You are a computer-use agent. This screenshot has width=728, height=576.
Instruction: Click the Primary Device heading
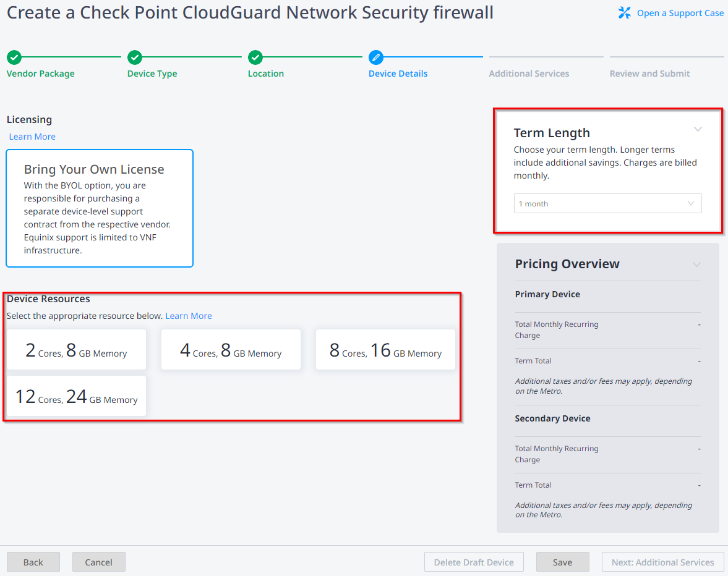point(547,295)
